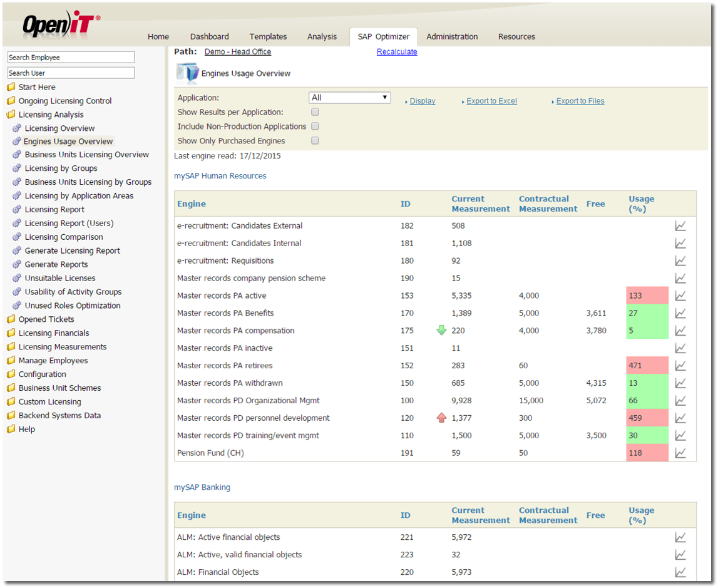This screenshot has height=588, width=718.
Task: Open trend chart for PD Organizational Mgmt row
Action: [x=680, y=401]
